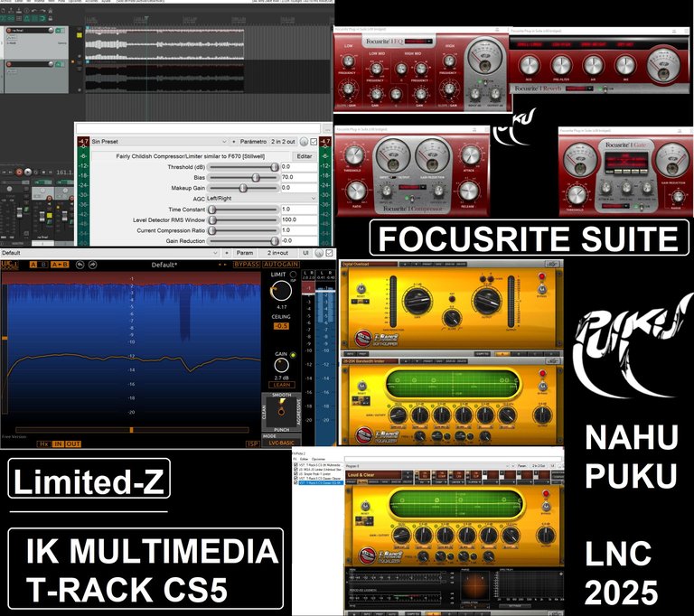Click the Bias slider handle
The image size is (694, 616).
click(256, 177)
